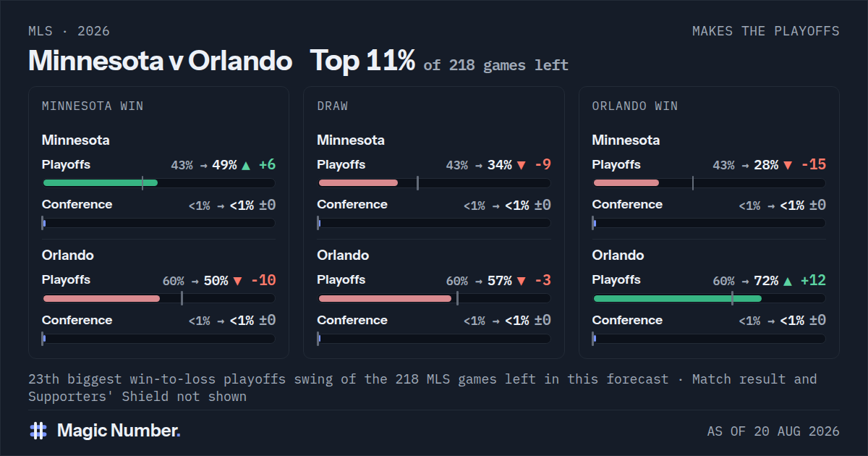This screenshot has height=456, width=868.
Task: Click the Magic Number brand name
Action: click(x=119, y=431)
